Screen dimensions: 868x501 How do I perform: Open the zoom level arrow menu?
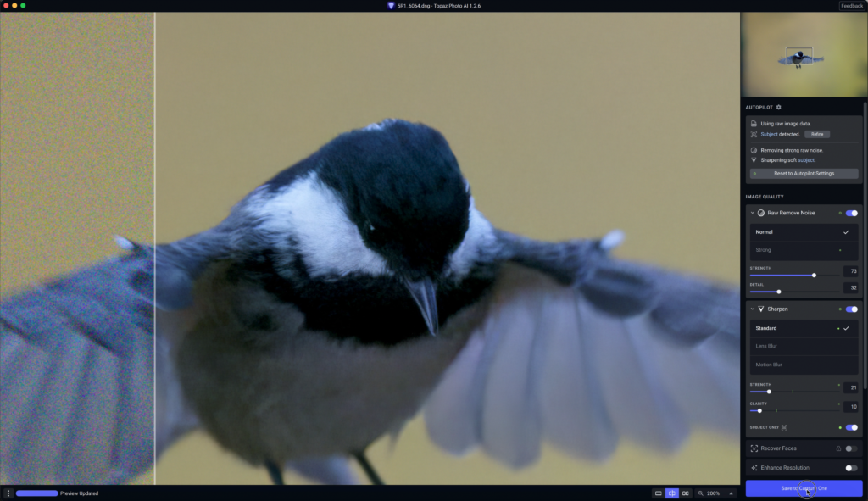tap(731, 493)
